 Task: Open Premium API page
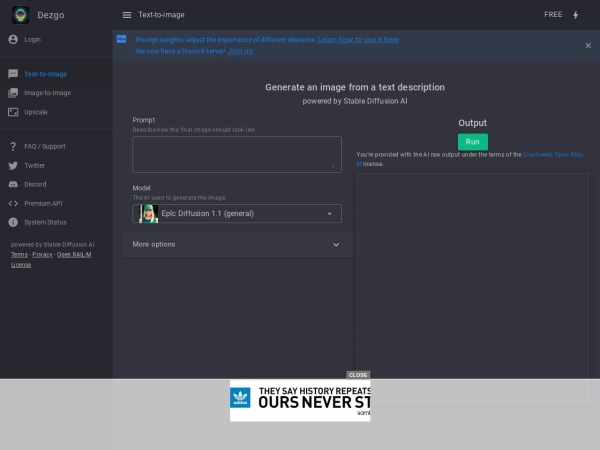click(43, 203)
